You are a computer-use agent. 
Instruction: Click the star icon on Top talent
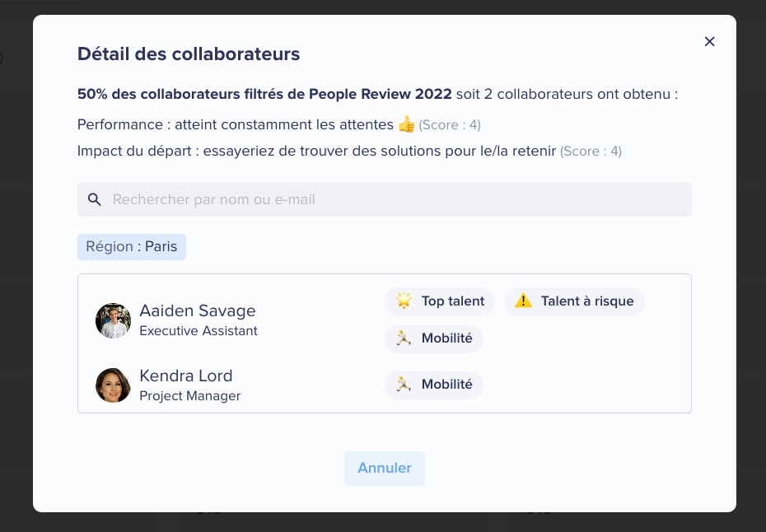click(x=404, y=301)
